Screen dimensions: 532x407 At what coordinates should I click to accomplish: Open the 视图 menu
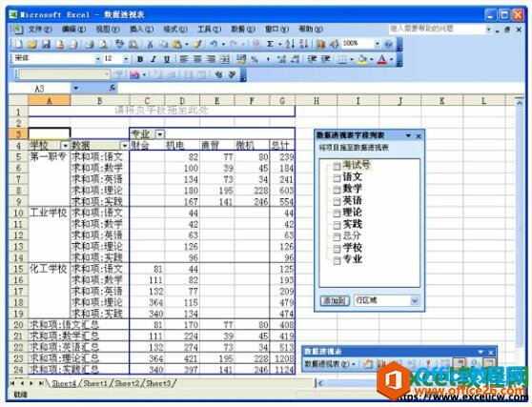click(x=108, y=30)
